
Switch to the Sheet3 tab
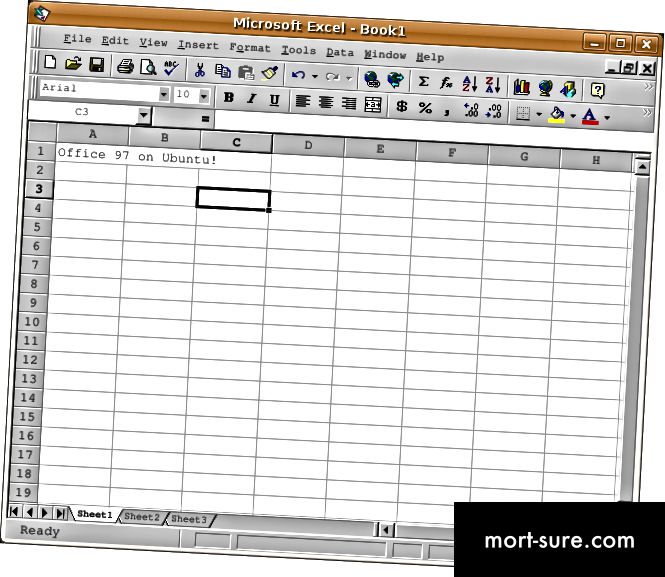coord(188,519)
